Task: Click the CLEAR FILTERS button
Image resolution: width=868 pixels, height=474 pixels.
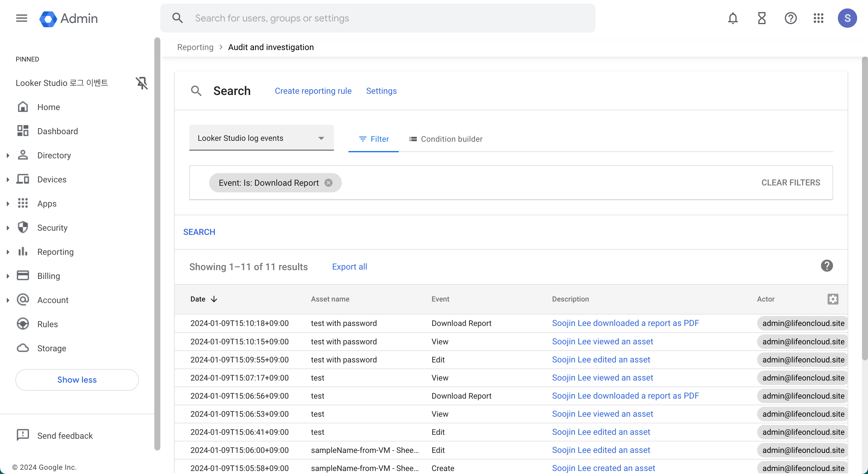Action: coord(791,183)
